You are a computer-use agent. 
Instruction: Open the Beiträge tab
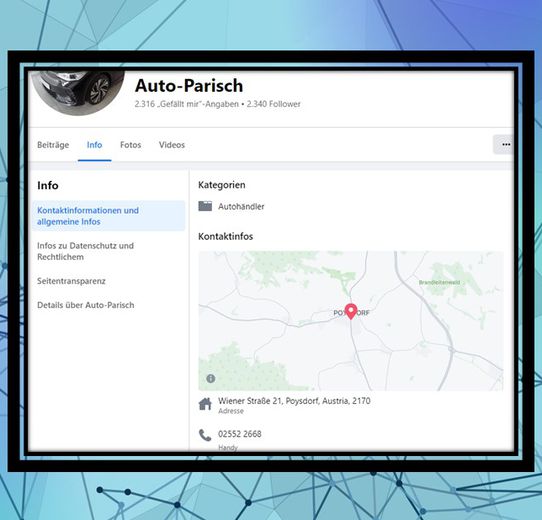53,145
